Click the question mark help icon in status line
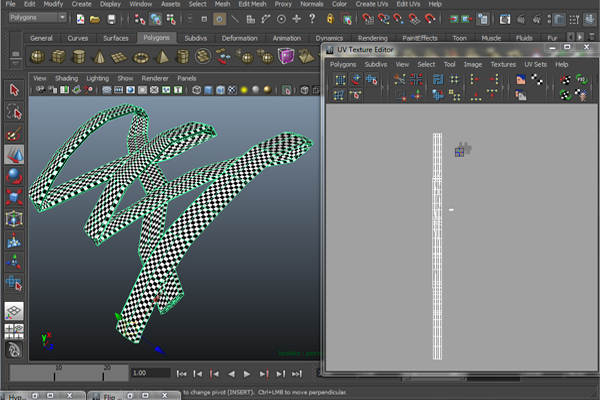The width and height of the screenshot is (600, 400). 312,19
